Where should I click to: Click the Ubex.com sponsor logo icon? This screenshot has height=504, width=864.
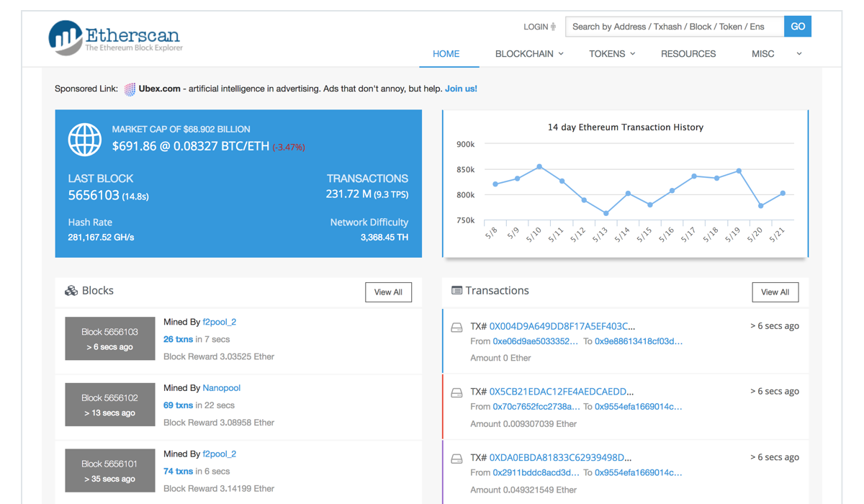tap(130, 89)
